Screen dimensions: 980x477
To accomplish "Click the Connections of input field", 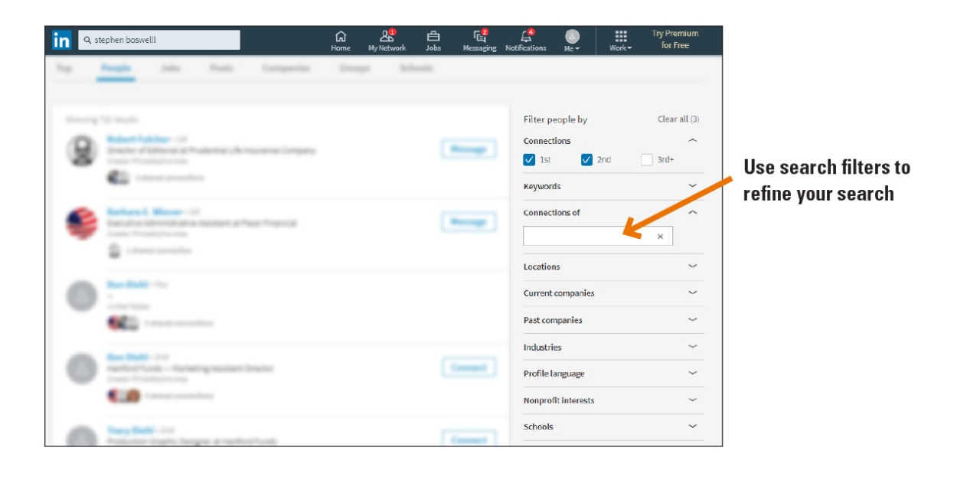I will (586, 237).
